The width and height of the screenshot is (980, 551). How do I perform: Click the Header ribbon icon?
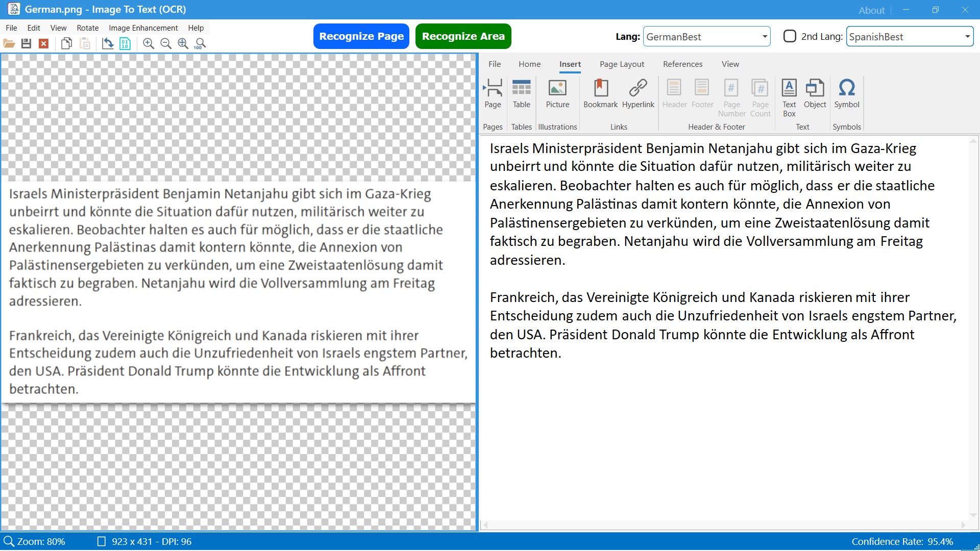coord(674,94)
